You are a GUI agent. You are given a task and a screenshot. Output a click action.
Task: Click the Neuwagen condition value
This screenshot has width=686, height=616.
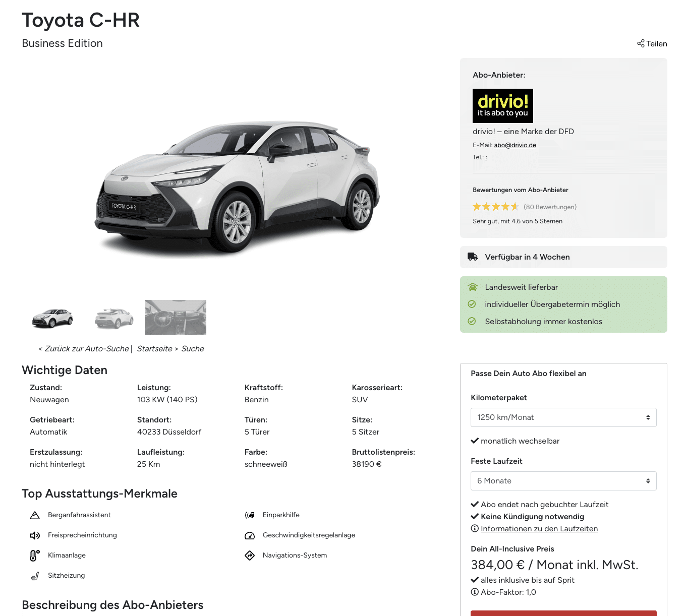click(49, 400)
